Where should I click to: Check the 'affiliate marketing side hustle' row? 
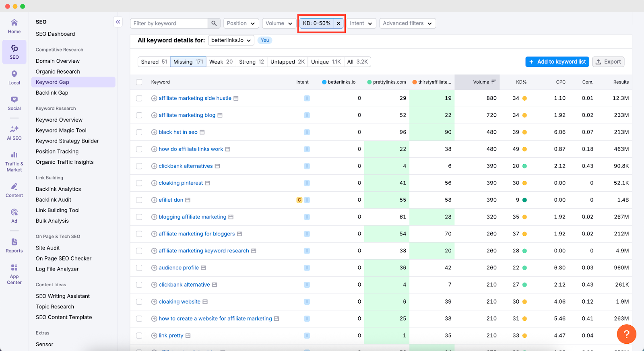coord(139,98)
